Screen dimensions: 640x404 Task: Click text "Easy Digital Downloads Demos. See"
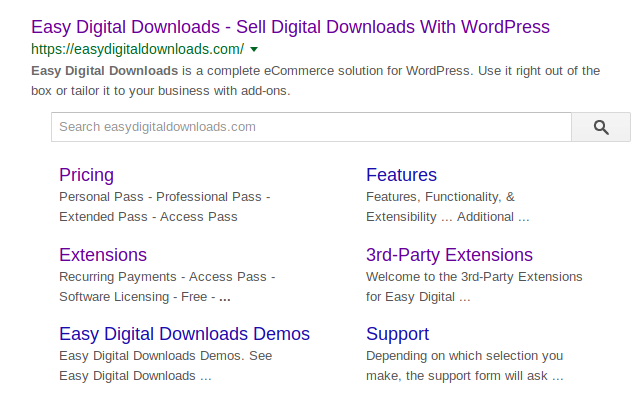tap(166, 356)
